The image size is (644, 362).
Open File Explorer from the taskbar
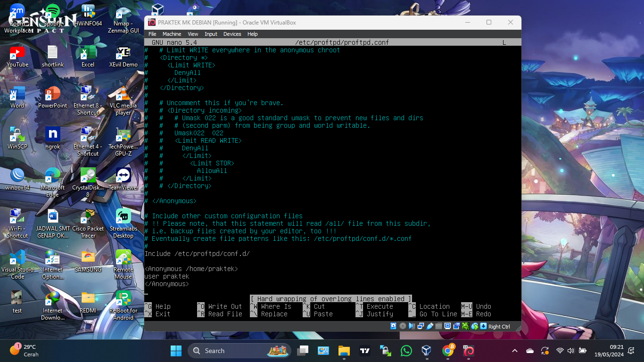point(344,351)
